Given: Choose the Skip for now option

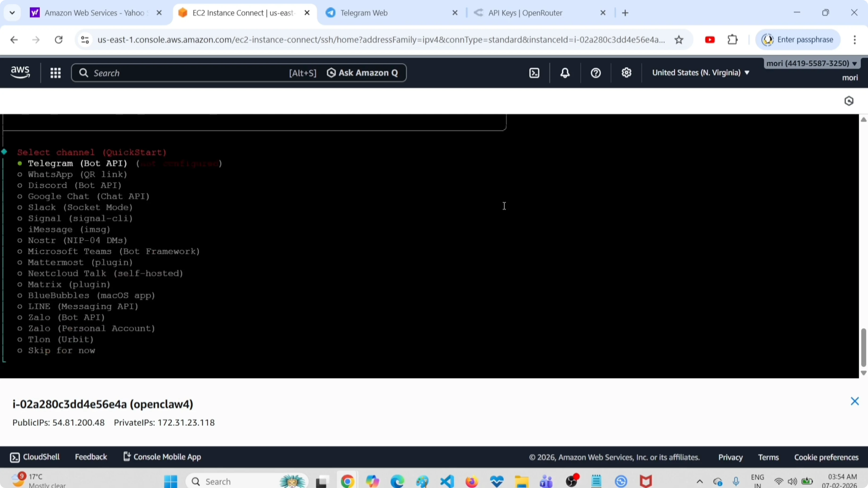Looking at the screenshot, I should [x=61, y=351].
